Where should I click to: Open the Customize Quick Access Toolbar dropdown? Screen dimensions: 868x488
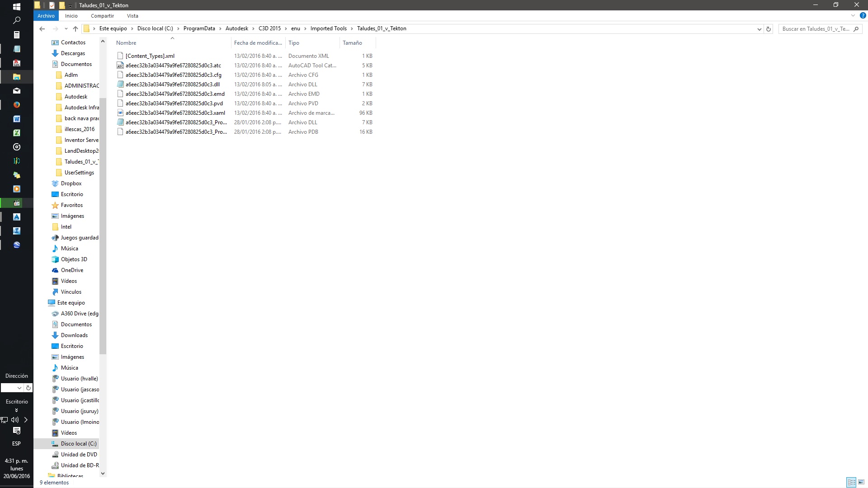[70, 5]
